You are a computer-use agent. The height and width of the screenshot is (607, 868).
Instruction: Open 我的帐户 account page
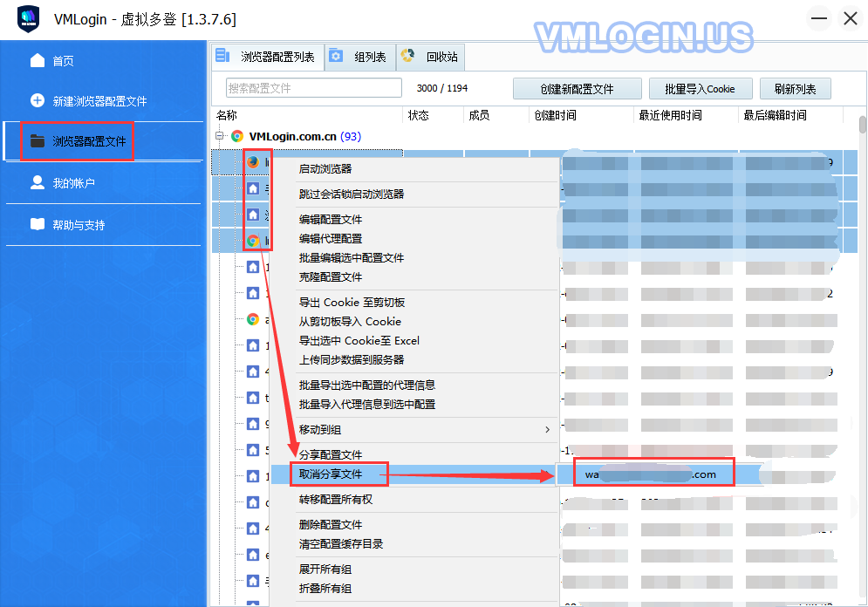[73, 183]
